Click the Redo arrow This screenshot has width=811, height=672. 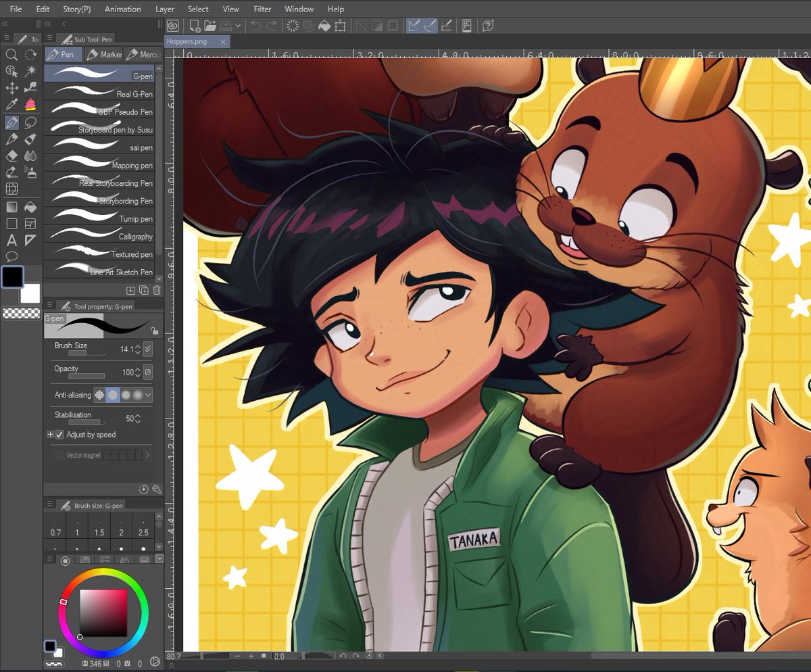click(271, 26)
